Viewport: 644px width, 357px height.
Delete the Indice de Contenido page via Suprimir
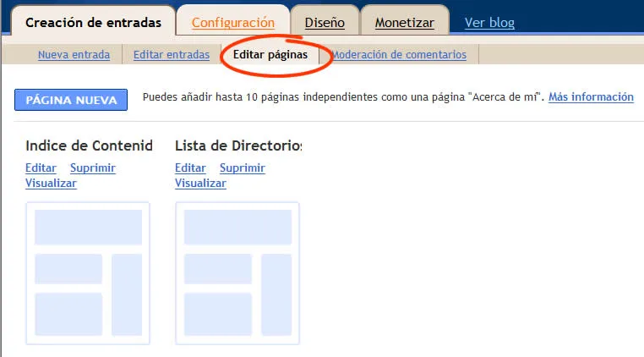(x=93, y=168)
